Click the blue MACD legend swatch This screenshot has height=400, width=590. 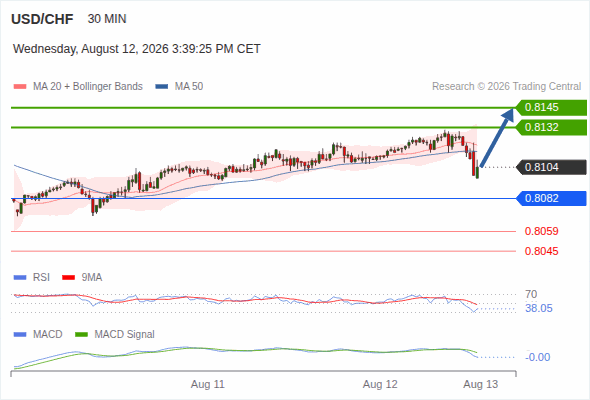(x=20, y=335)
